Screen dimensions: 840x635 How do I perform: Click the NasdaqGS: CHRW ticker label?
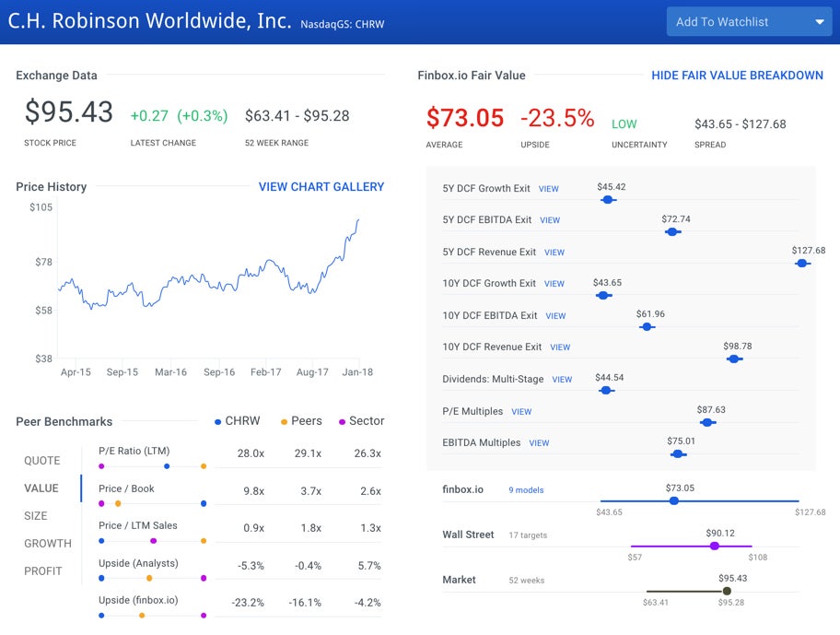(343, 24)
